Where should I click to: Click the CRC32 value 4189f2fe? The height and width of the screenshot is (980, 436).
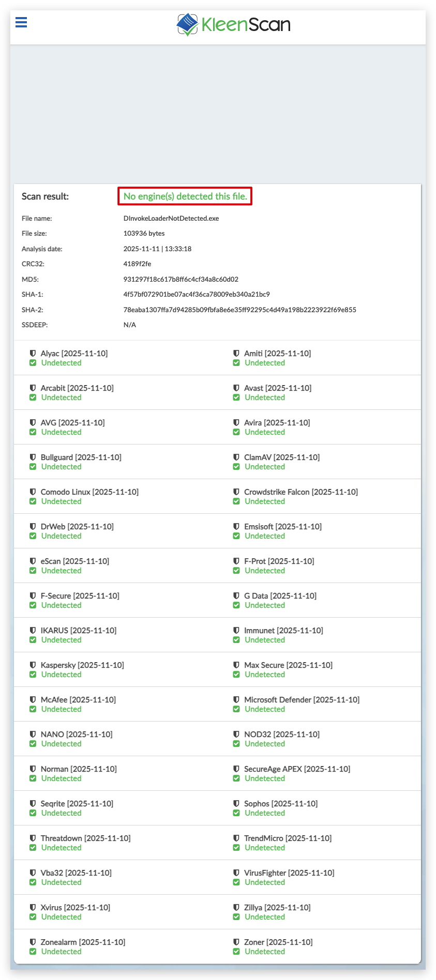[137, 264]
